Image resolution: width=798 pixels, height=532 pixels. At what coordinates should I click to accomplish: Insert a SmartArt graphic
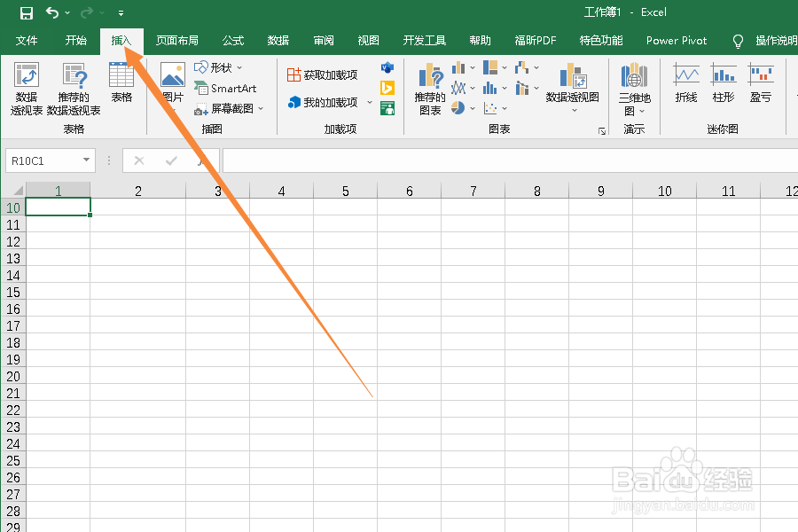(225, 88)
